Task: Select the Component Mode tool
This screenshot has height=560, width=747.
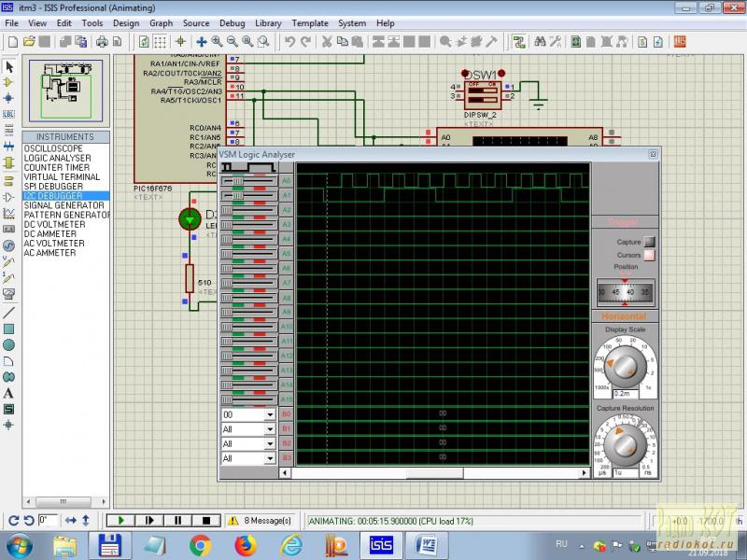Action: coord(8,82)
